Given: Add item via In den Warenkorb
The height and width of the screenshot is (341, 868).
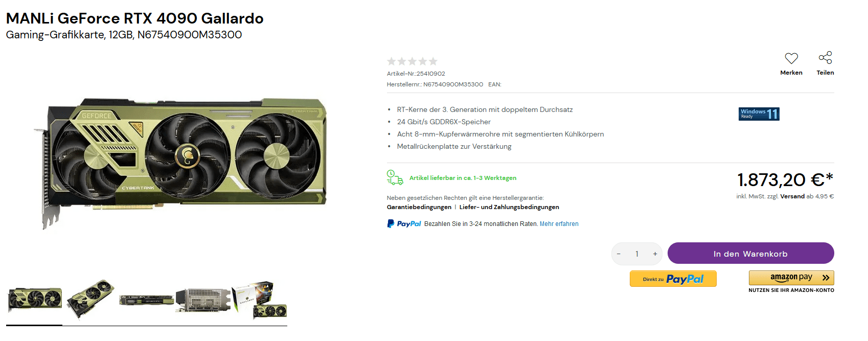Looking at the screenshot, I should tap(750, 254).
